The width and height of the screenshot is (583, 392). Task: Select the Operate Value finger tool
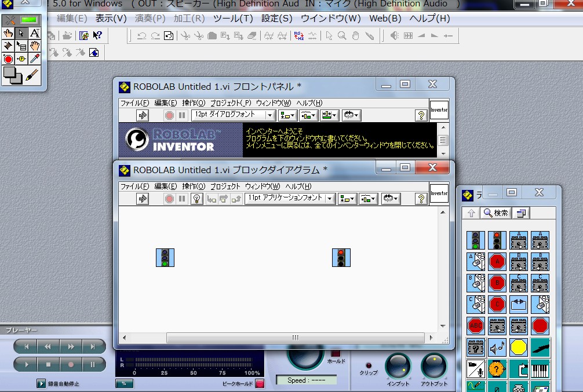[x=8, y=34]
